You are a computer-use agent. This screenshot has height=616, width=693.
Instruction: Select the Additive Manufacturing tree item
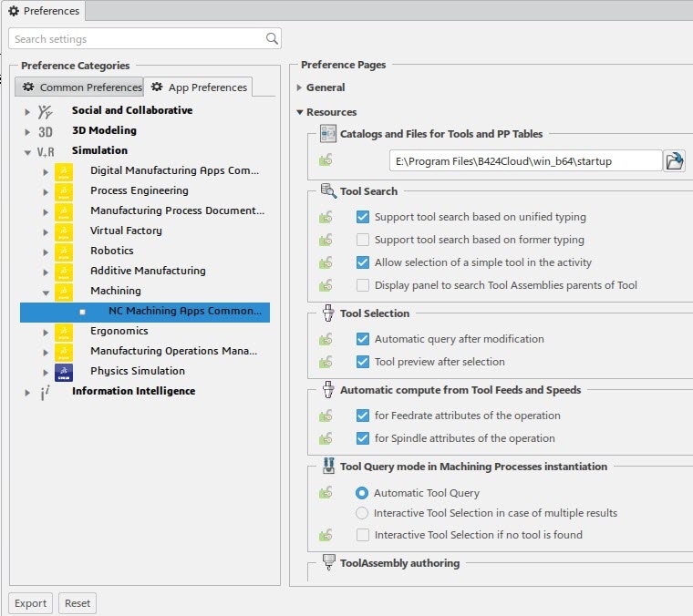(x=148, y=271)
